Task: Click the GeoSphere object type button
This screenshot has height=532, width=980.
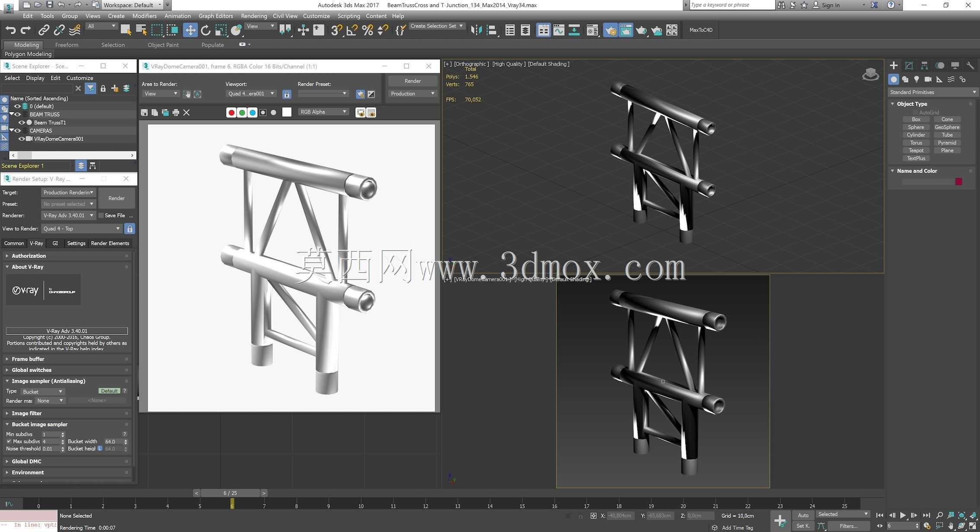Action: (947, 127)
